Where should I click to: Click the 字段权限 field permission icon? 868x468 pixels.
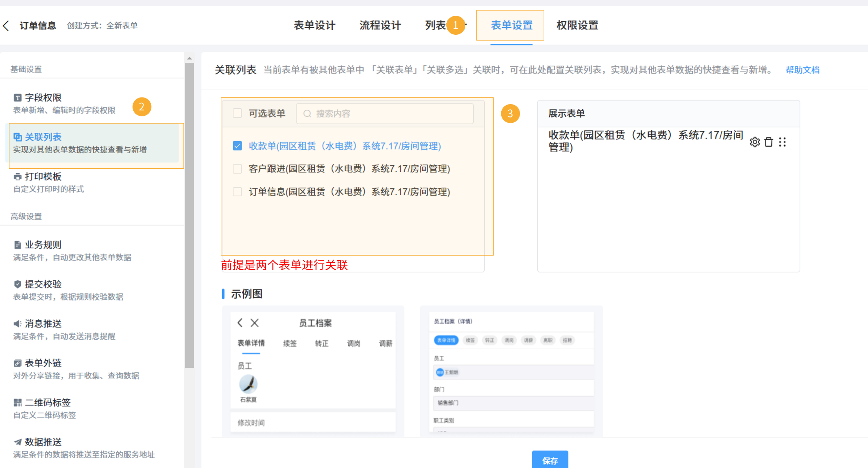[x=17, y=98]
